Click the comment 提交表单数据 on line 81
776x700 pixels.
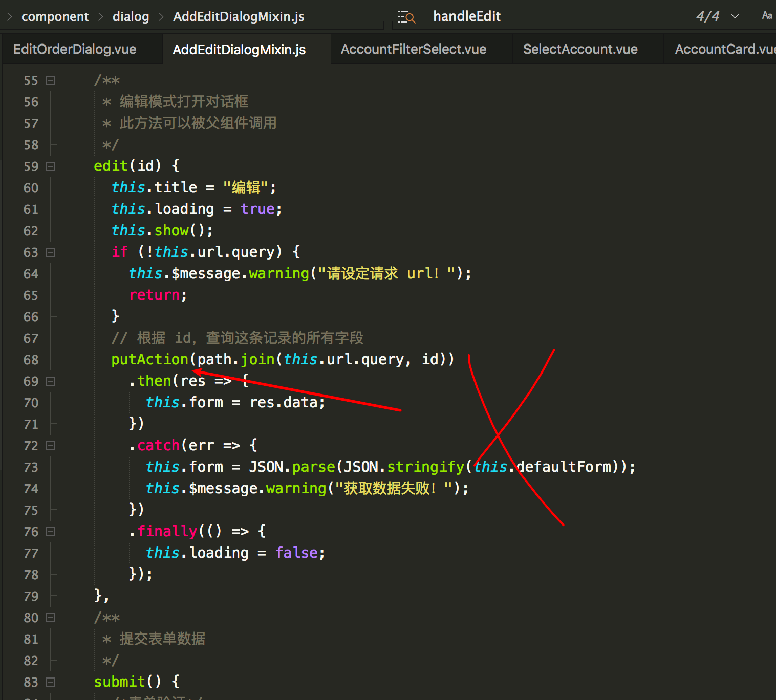coord(162,639)
